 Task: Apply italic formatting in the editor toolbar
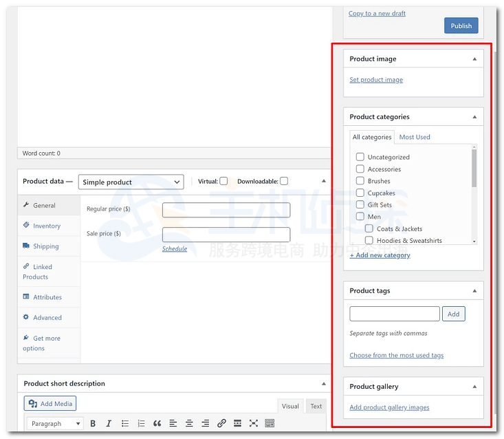pos(109,423)
